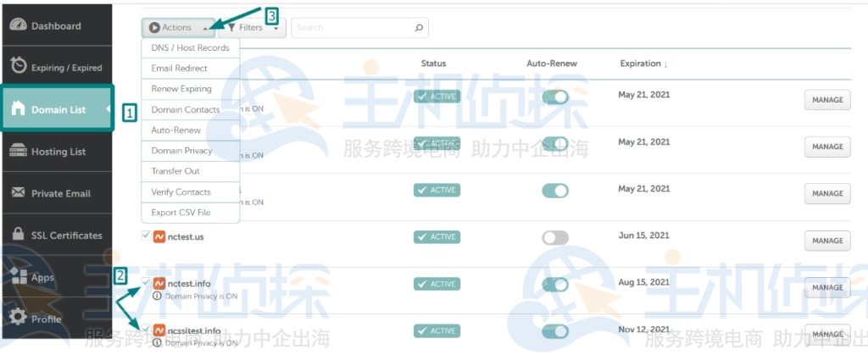Select Domain Contacts menu entry

191,110
